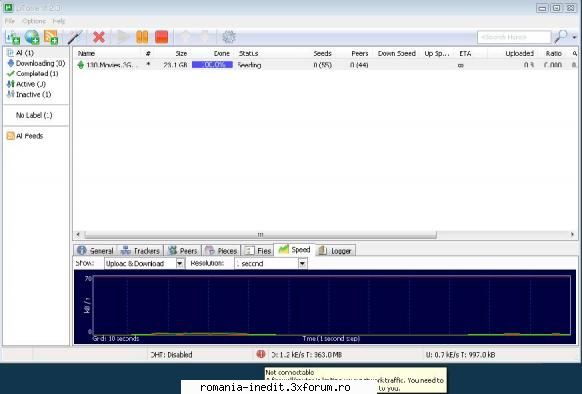Click the red X Remove torrent icon
The width and height of the screenshot is (582, 394).
[x=99, y=37]
